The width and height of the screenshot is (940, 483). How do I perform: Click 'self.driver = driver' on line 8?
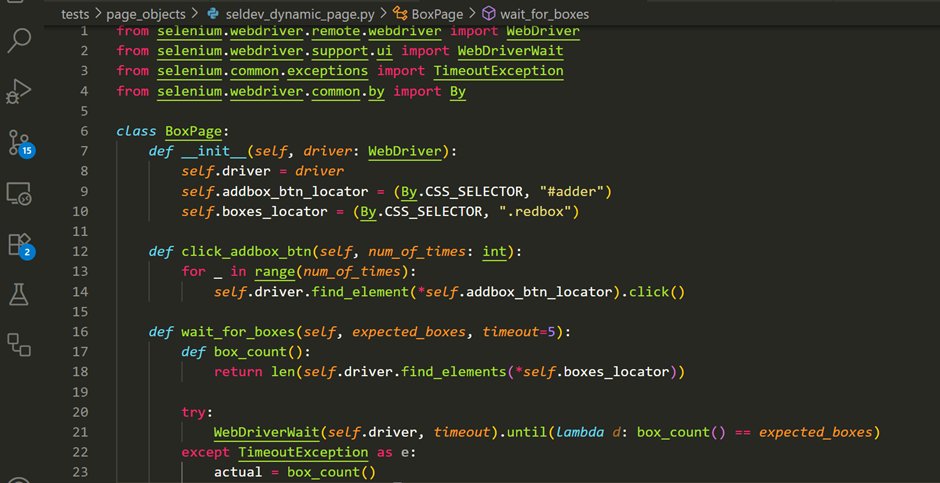(x=263, y=171)
